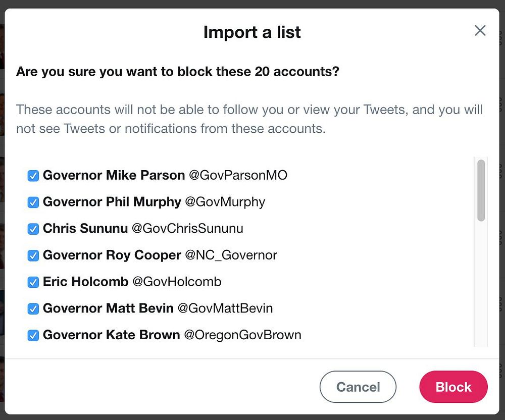The height and width of the screenshot is (420, 505).
Task: Close the Import a list dialog
Action: pos(480,31)
